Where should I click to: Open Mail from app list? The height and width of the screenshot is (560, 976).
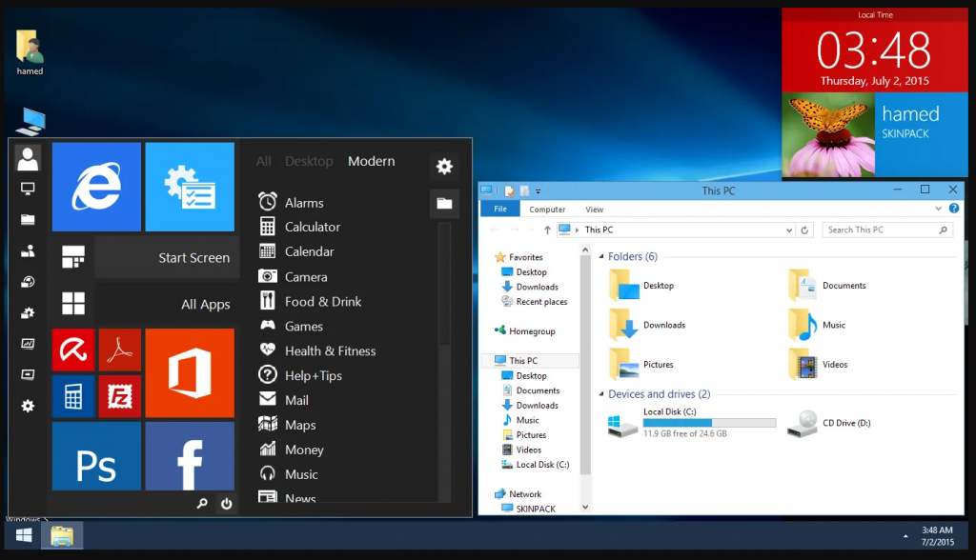point(283,400)
